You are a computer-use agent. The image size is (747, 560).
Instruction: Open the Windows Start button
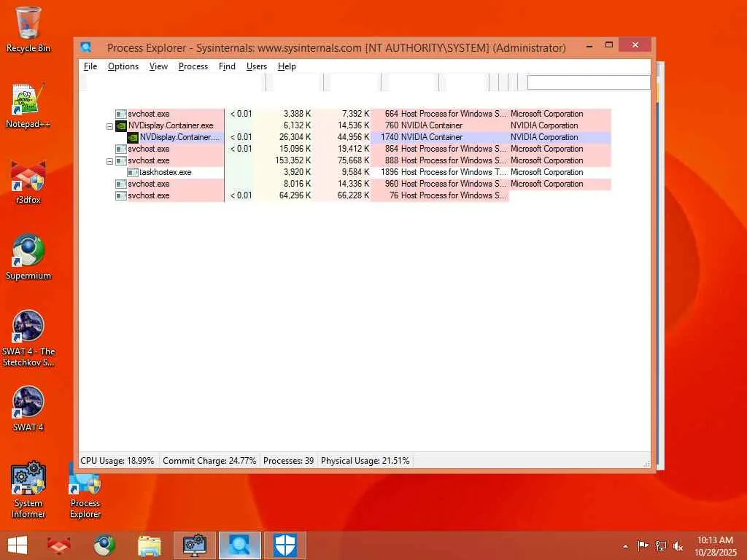[18, 545]
